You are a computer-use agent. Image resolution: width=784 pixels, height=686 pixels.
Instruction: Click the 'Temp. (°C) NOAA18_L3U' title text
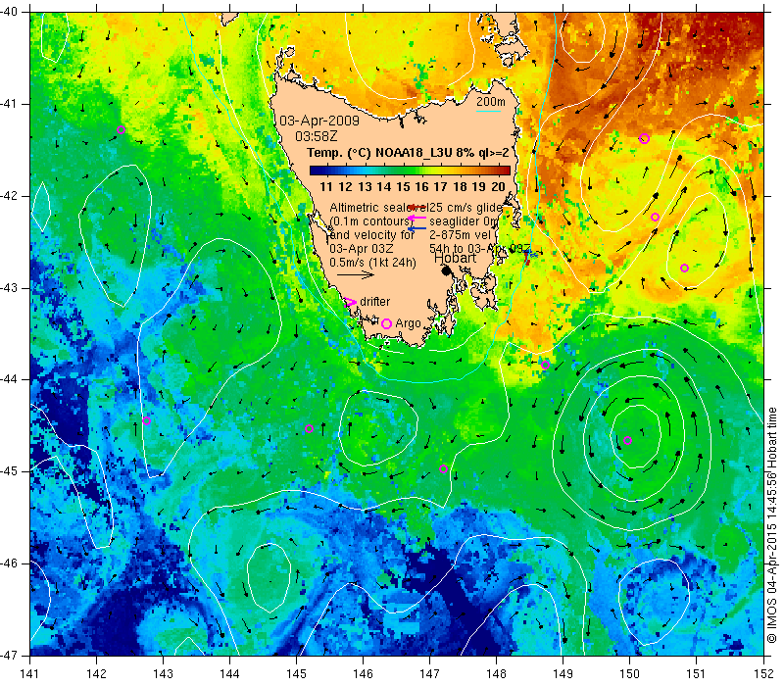[379, 153]
